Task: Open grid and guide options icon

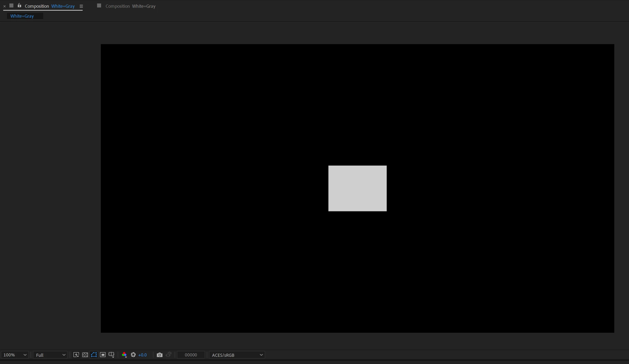Action: pos(112,355)
